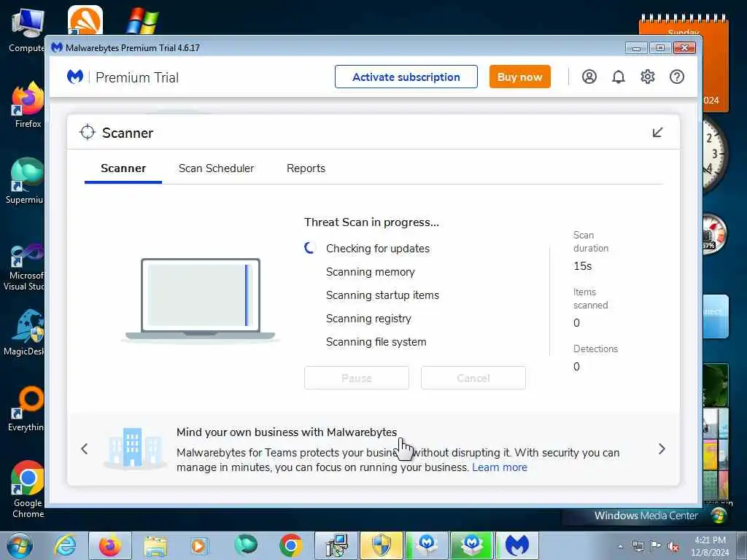
Task: Open Windows Media Player taskbar icon
Action: 198,545
